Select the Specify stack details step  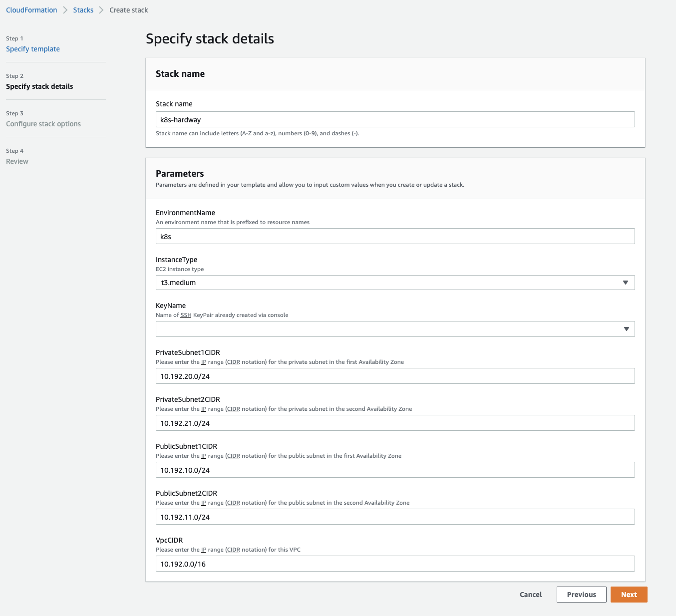[39, 86]
